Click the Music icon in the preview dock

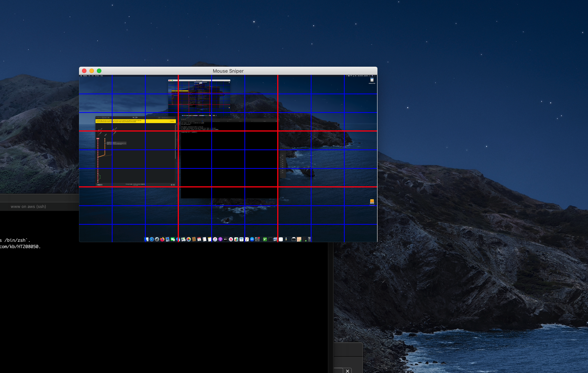[215, 239]
